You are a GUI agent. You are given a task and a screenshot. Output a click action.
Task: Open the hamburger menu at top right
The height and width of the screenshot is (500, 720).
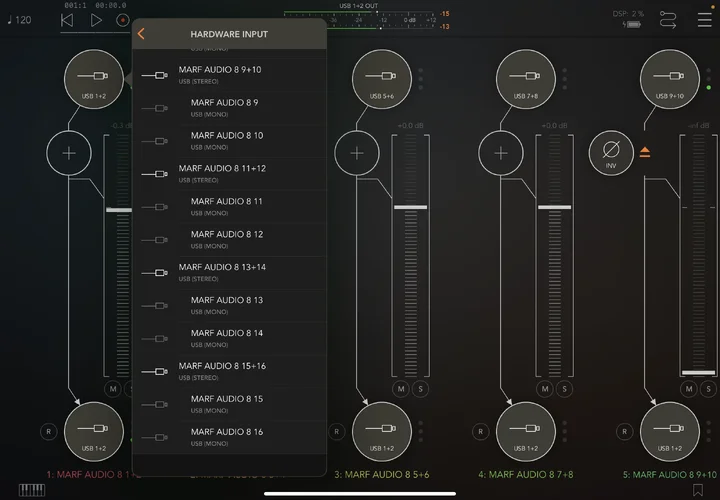pos(704,19)
